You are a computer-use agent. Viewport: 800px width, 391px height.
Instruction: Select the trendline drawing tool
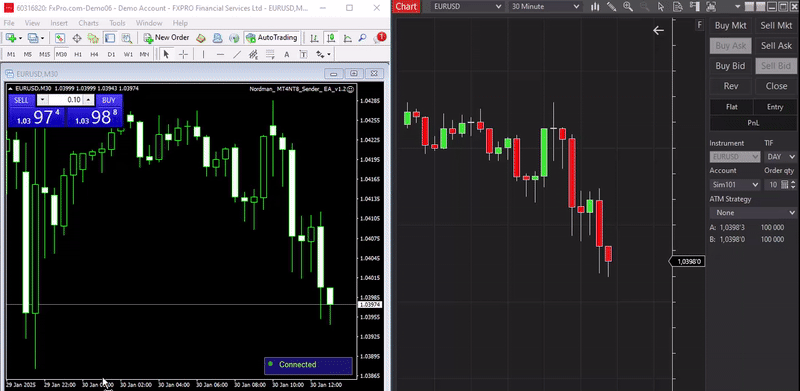tap(237, 54)
